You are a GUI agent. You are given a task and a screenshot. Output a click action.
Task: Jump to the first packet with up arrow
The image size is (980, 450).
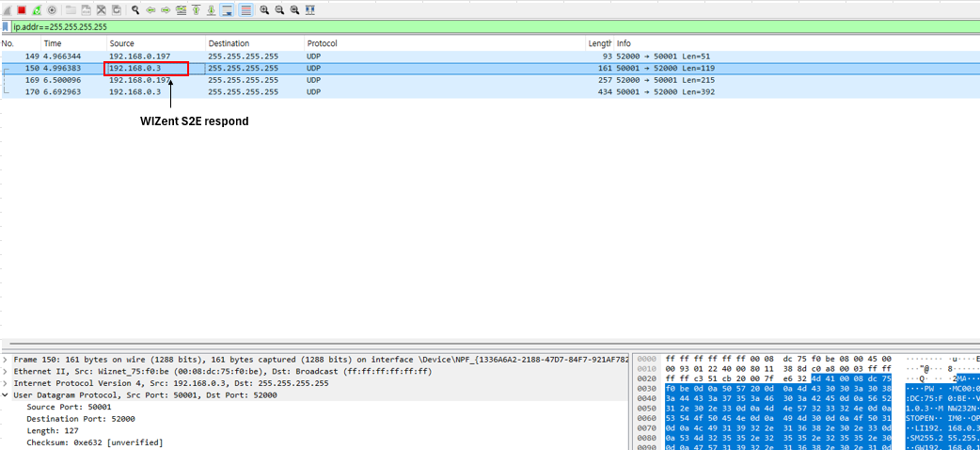[x=197, y=10]
